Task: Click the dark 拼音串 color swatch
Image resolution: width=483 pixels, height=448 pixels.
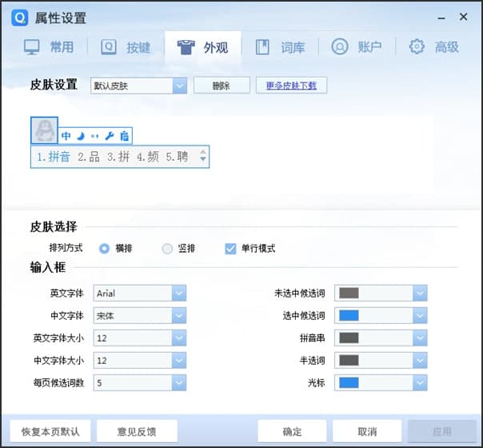Action: click(349, 338)
